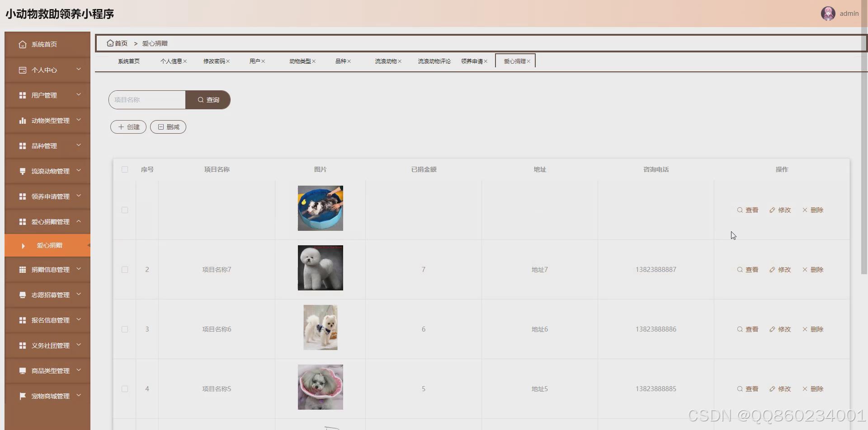868x430 pixels.
Task: Open the dog-in-pool thumbnail image
Action: (320, 208)
